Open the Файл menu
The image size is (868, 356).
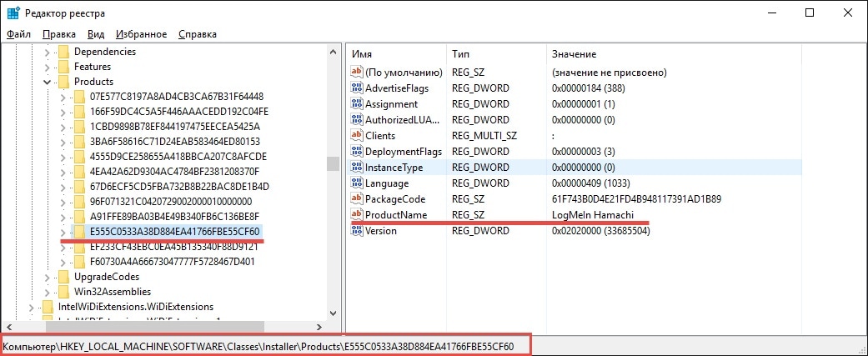(x=18, y=34)
